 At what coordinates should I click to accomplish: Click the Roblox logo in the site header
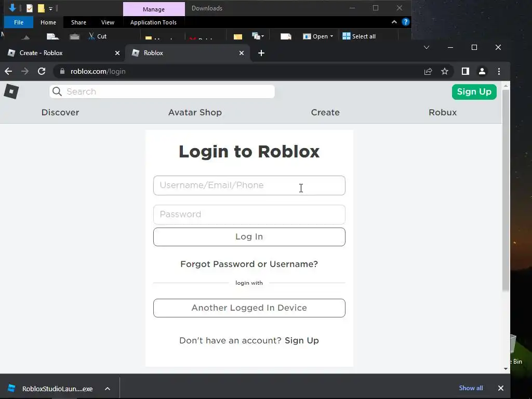click(x=11, y=91)
